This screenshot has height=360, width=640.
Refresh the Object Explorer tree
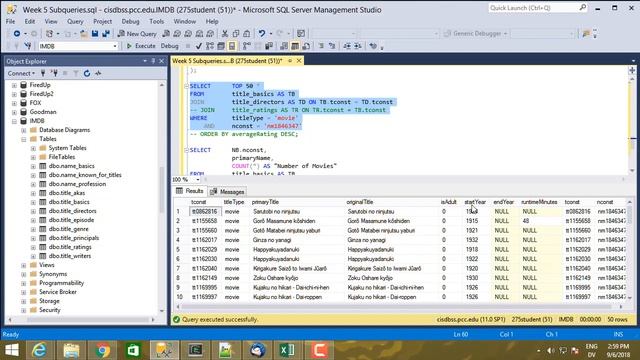[x=87, y=73]
